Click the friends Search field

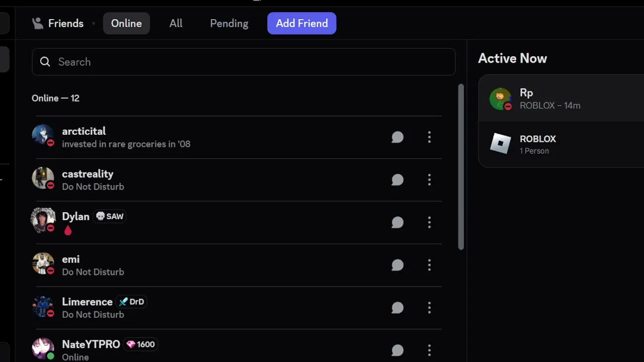244,62
